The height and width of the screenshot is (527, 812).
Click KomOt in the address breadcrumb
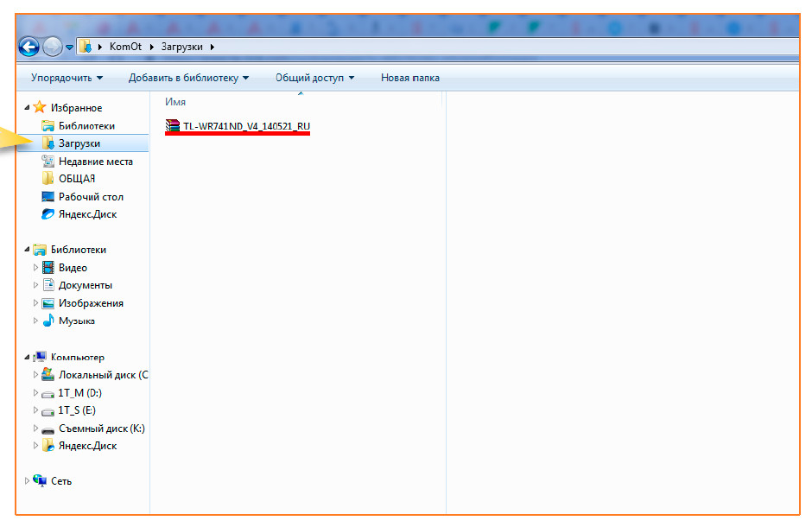coord(125,47)
